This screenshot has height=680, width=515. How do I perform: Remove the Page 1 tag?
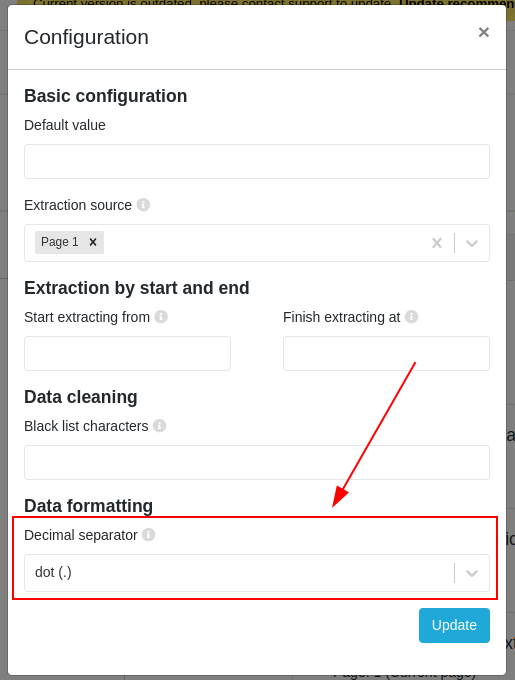point(93,242)
